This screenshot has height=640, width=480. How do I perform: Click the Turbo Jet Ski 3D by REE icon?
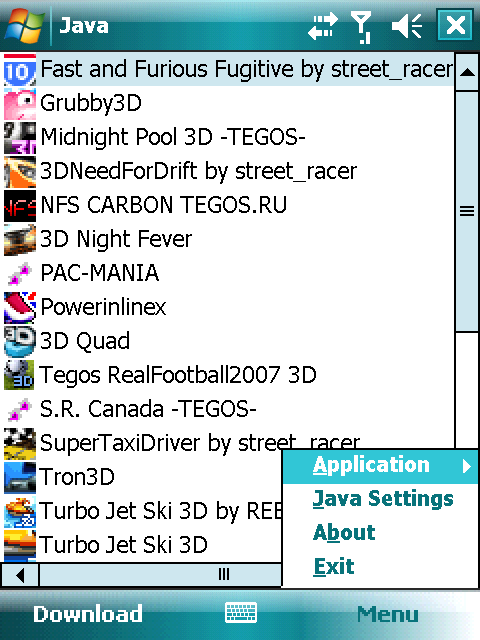point(20,512)
